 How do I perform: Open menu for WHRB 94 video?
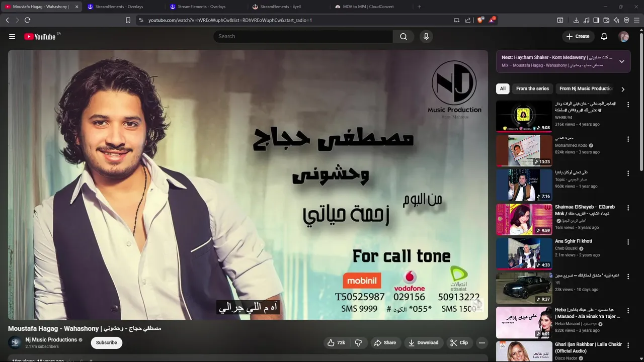coord(628,105)
